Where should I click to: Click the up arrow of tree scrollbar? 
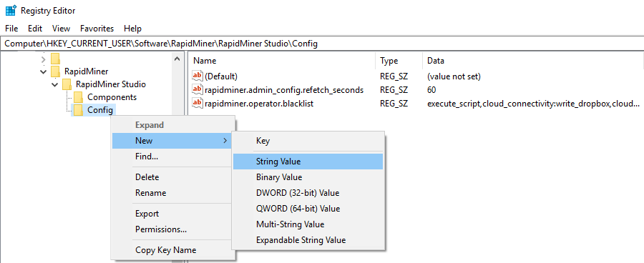coord(177,59)
